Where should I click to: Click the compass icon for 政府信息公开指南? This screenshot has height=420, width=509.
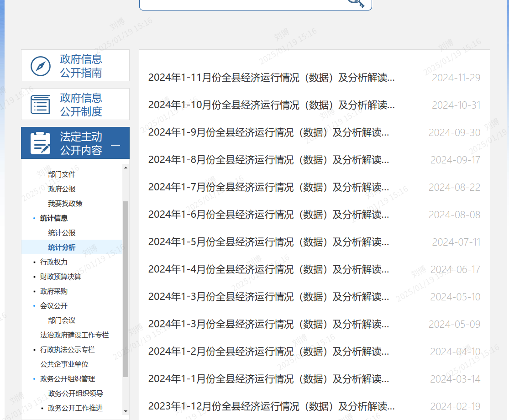pos(41,66)
